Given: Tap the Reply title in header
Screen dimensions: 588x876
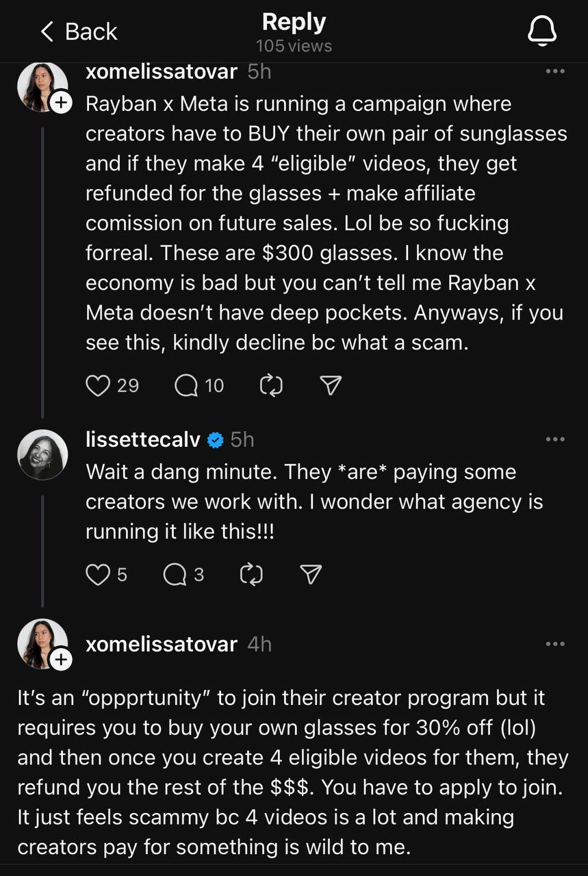Looking at the screenshot, I should (294, 23).
